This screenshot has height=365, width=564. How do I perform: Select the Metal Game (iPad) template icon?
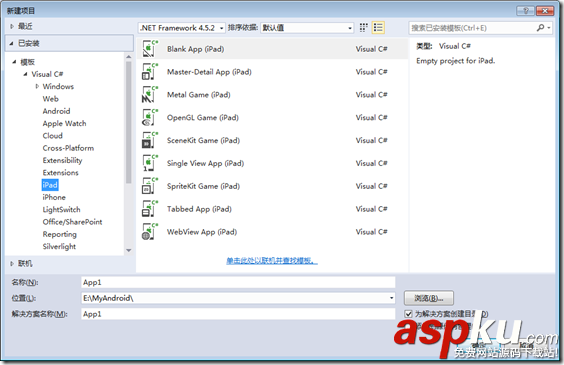pos(150,95)
